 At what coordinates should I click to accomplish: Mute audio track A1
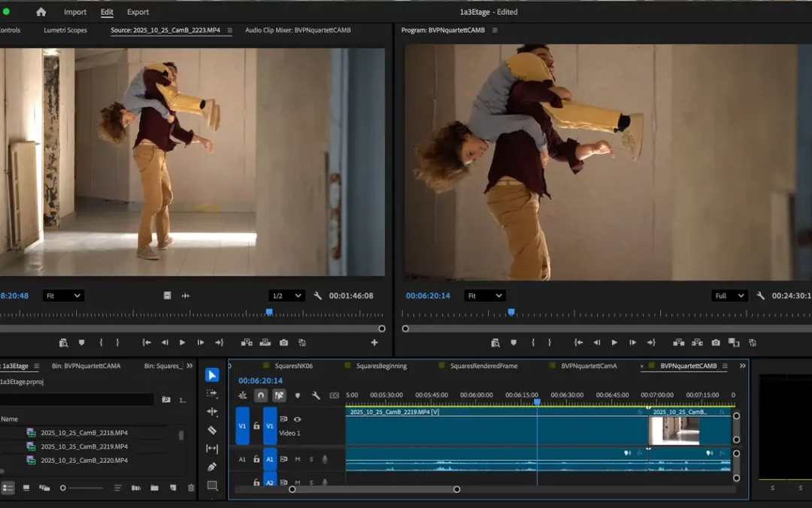298,459
